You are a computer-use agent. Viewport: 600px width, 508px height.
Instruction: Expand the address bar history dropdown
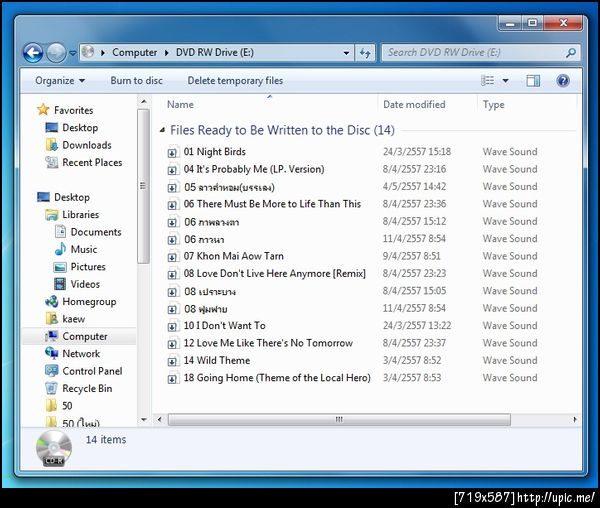click(346, 53)
